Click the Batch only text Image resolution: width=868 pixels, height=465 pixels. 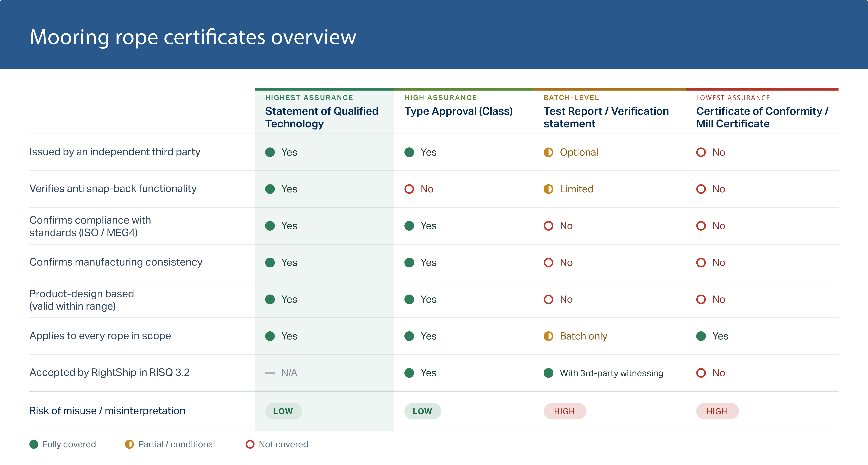(583, 336)
